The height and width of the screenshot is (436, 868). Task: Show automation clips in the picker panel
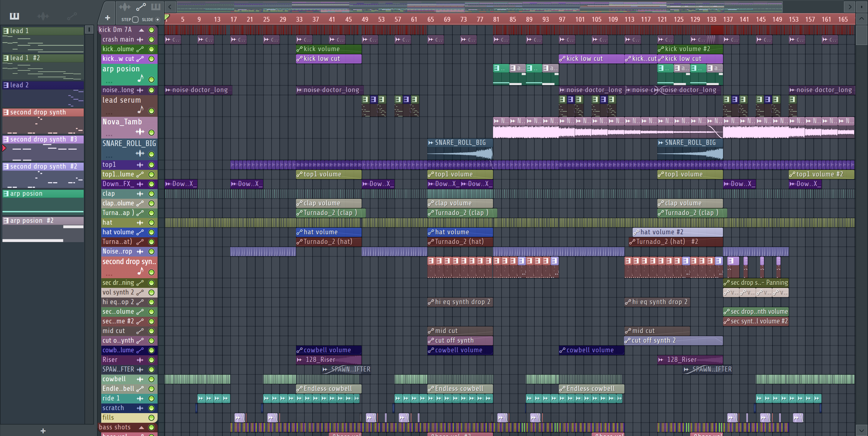pyautogui.click(x=72, y=16)
